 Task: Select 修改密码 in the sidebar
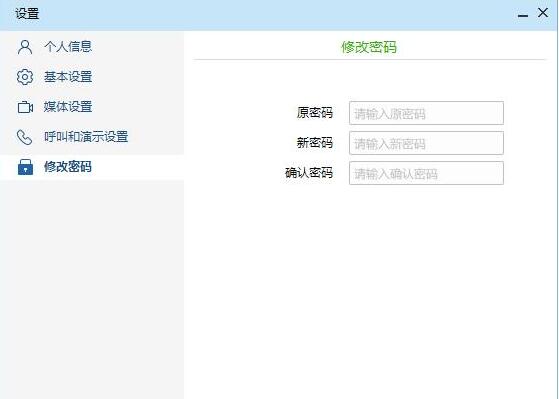pyautogui.click(x=92, y=167)
